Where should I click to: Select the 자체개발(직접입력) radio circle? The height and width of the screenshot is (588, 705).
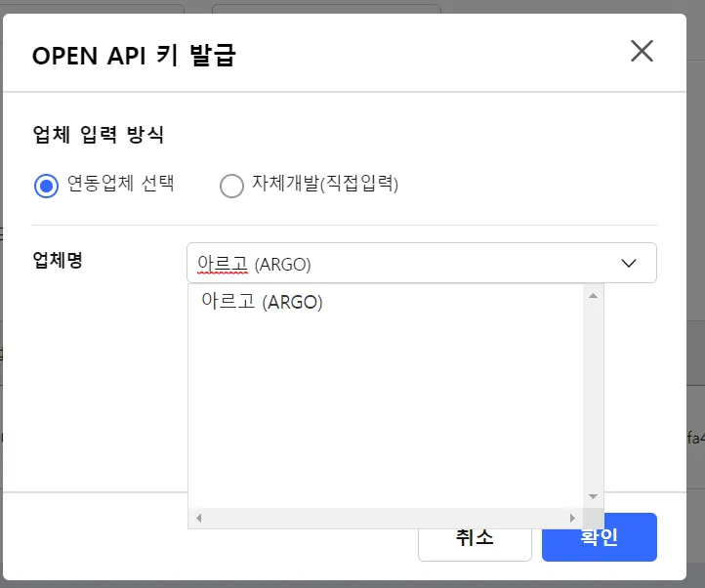(231, 186)
